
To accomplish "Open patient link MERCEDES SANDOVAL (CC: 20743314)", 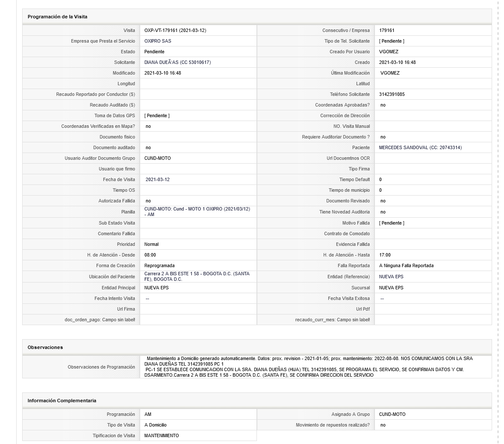I will 420,147.
